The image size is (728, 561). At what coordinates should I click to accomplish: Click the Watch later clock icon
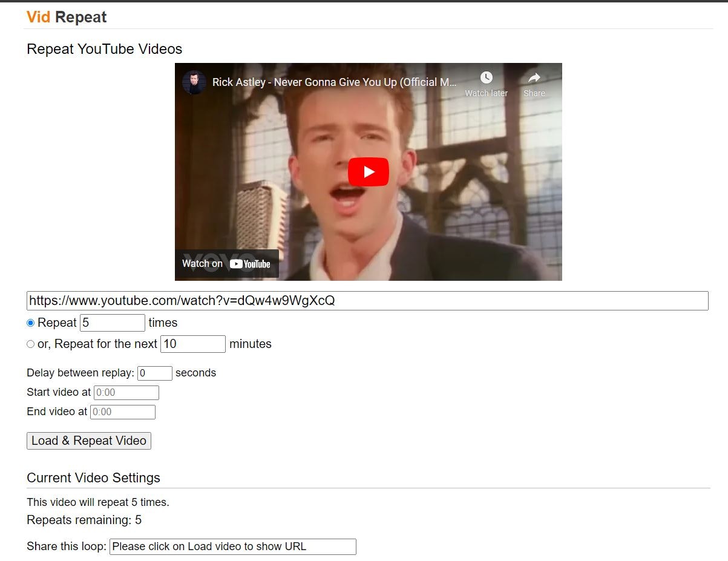(487, 77)
